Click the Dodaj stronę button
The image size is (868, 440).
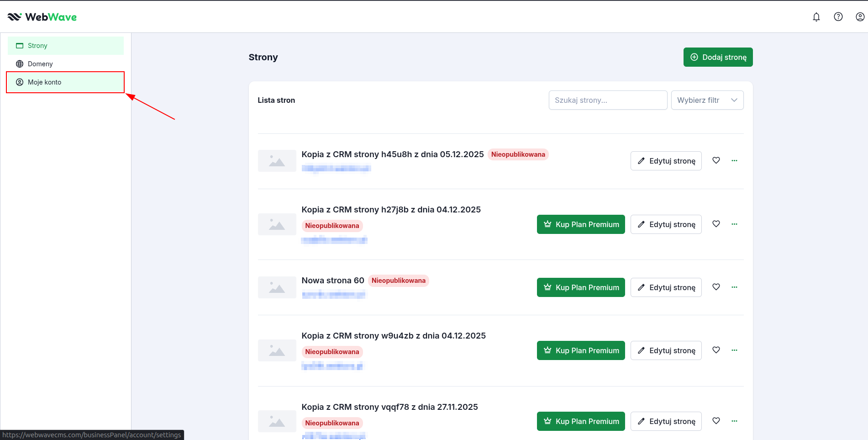click(718, 57)
